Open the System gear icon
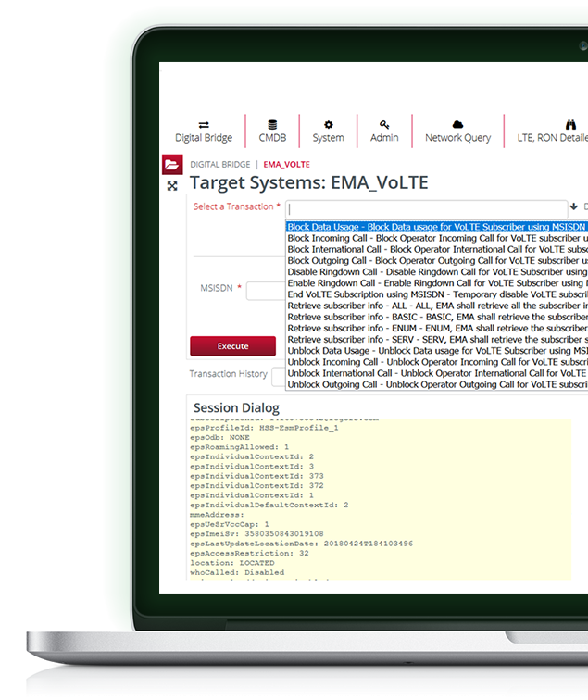This screenshot has width=588, height=700. coord(328,124)
